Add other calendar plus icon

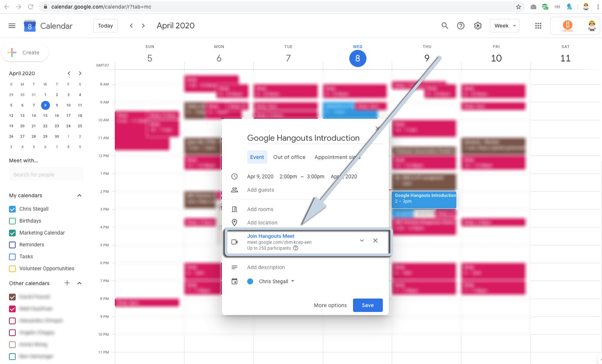click(x=67, y=283)
